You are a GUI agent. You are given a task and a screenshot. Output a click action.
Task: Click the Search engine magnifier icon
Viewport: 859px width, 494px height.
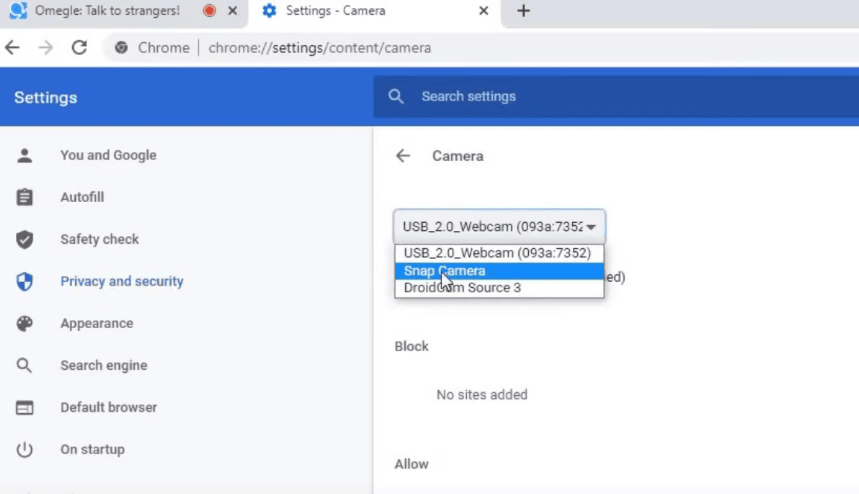click(24, 365)
